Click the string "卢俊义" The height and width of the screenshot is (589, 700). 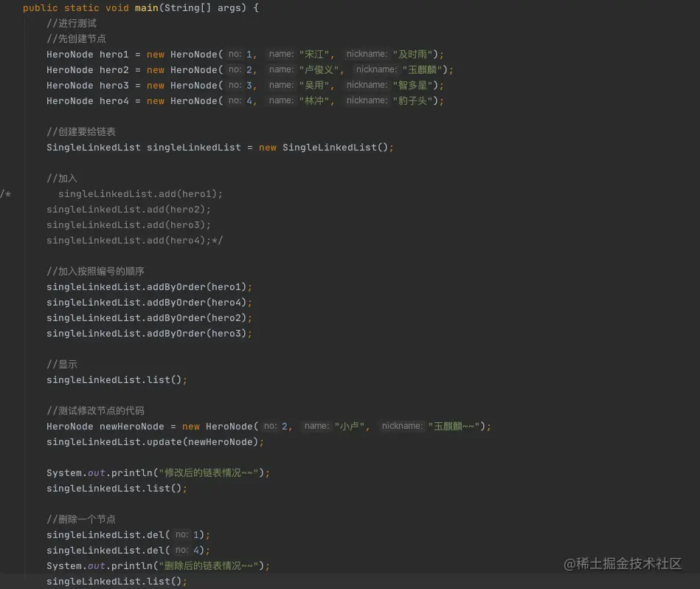(x=319, y=70)
